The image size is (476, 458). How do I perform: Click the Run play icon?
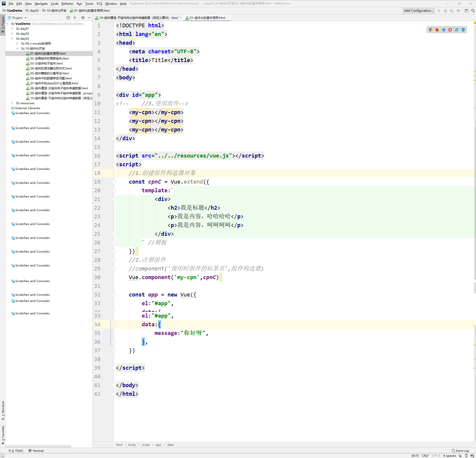pos(439,11)
